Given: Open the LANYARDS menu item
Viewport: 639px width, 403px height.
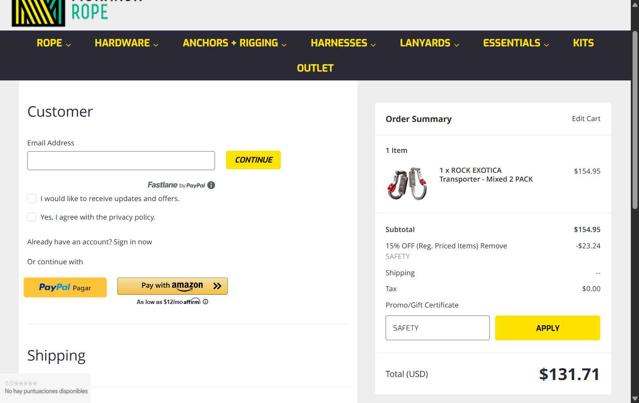Looking at the screenshot, I should 425,43.
